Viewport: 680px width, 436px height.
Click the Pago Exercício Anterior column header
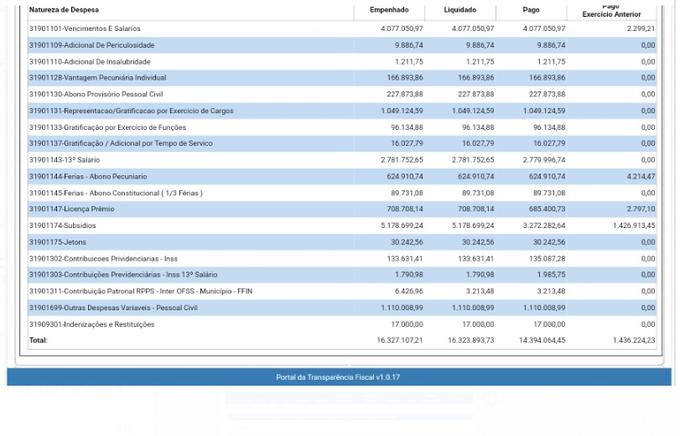[x=611, y=10]
